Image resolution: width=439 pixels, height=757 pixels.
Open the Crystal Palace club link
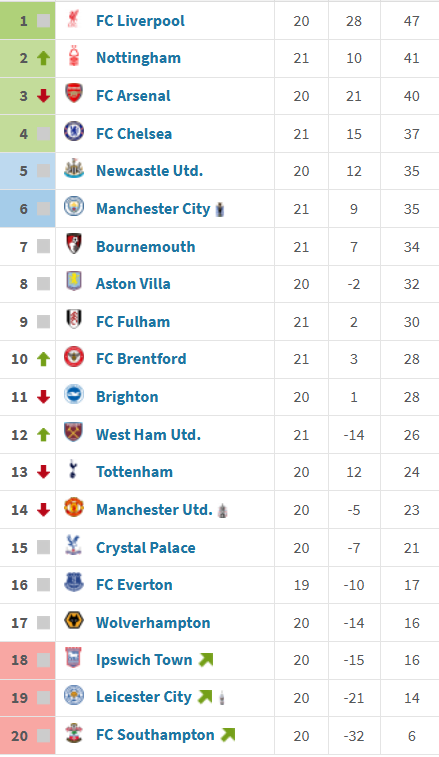[x=146, y=548]
